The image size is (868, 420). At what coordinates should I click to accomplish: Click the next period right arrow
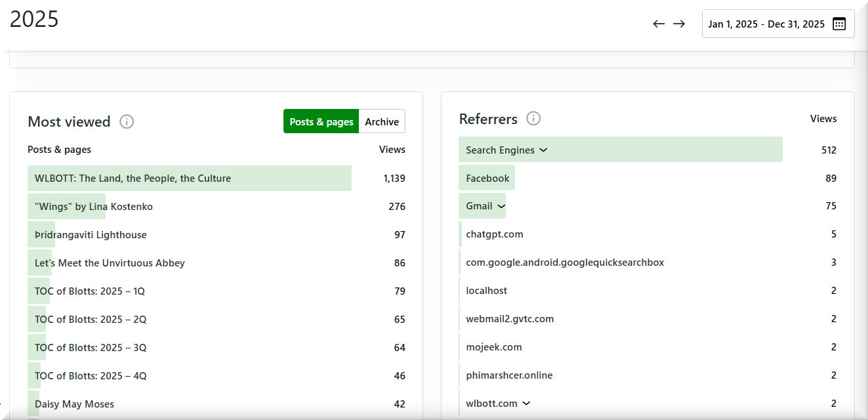pyautogui.click(x=679, y=24)
